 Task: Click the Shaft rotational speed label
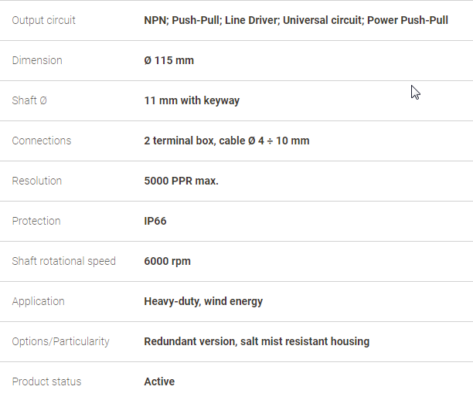point(64,261)
